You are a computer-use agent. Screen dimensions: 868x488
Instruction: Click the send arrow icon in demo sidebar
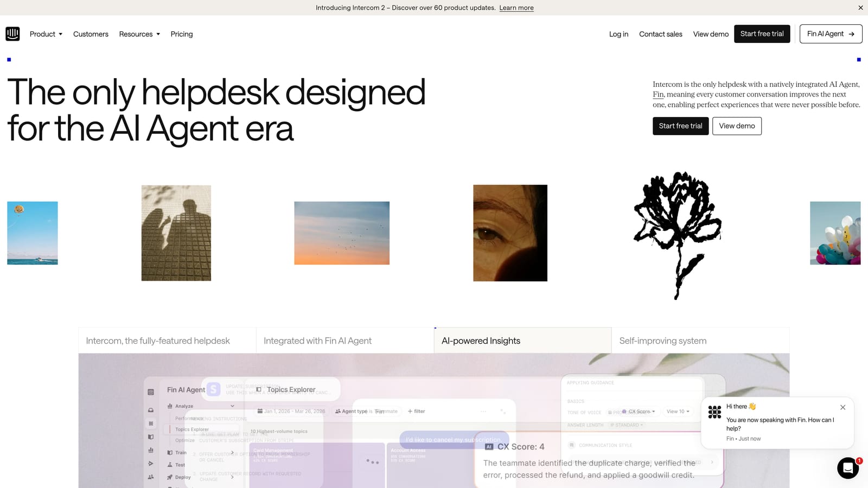(x=151, y=464)
